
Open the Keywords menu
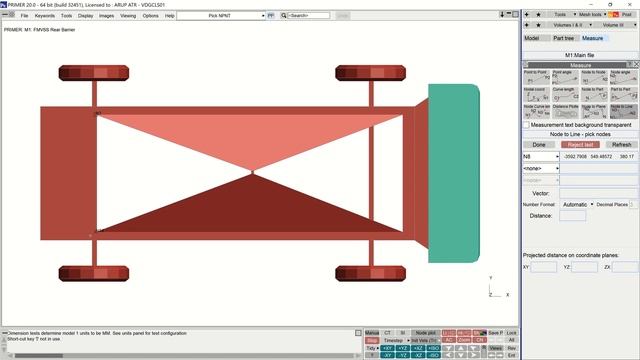pyautogui.click(x=44, y=16)
